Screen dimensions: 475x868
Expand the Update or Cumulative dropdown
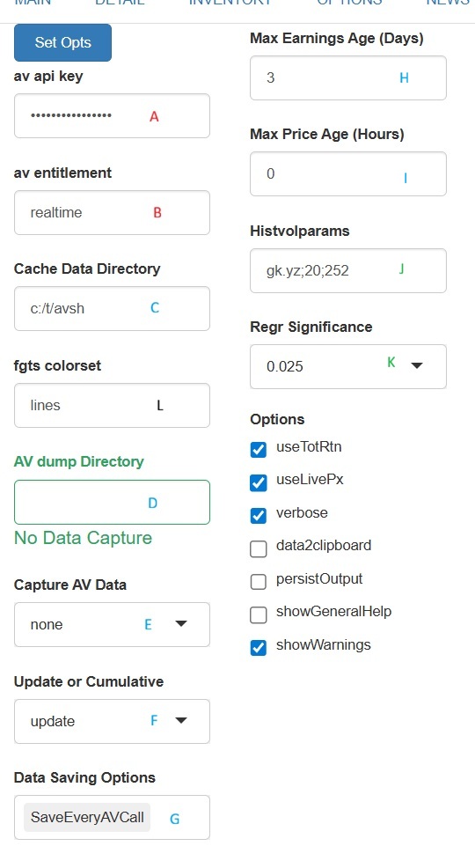point(181,721)
